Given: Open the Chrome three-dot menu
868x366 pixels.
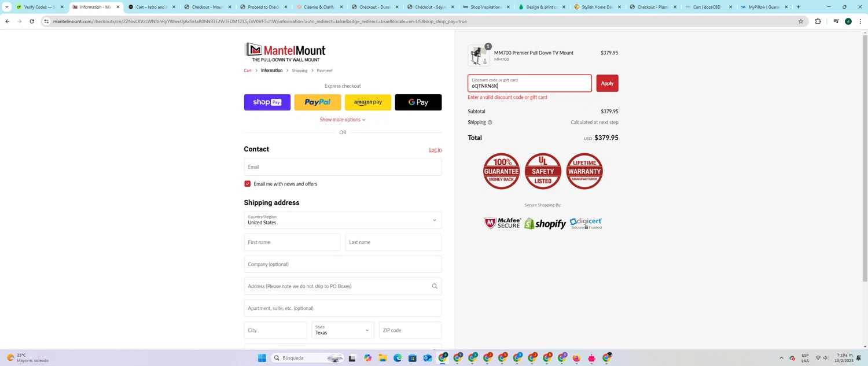Looking at the screenshot, I should (860, 21).
